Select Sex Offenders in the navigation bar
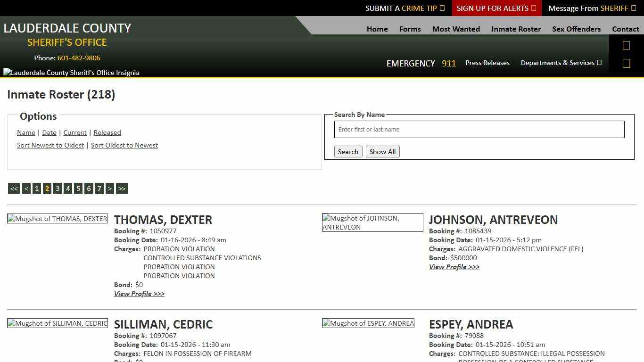This screenshot has height=362, width=644. point(576,29)
